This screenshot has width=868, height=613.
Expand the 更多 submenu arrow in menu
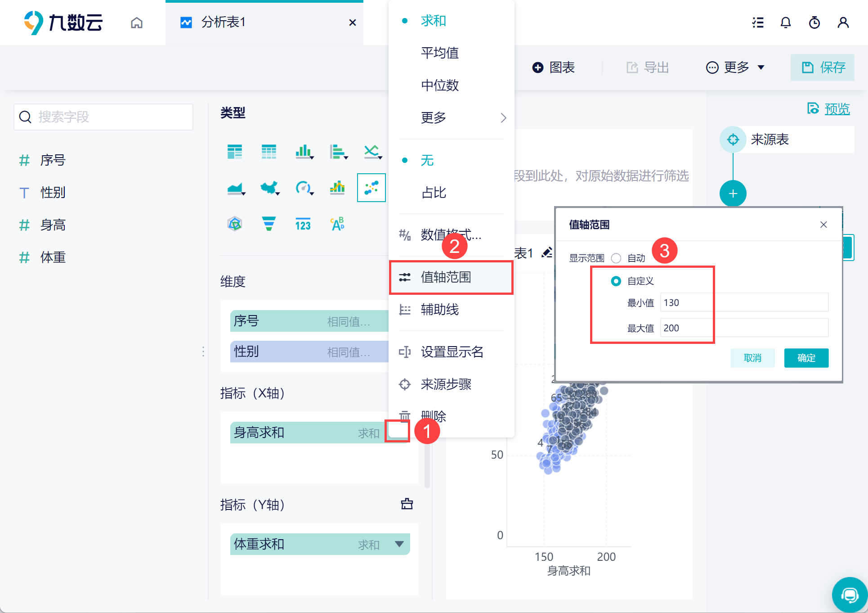pyautogui.click(x=503, y=118)
